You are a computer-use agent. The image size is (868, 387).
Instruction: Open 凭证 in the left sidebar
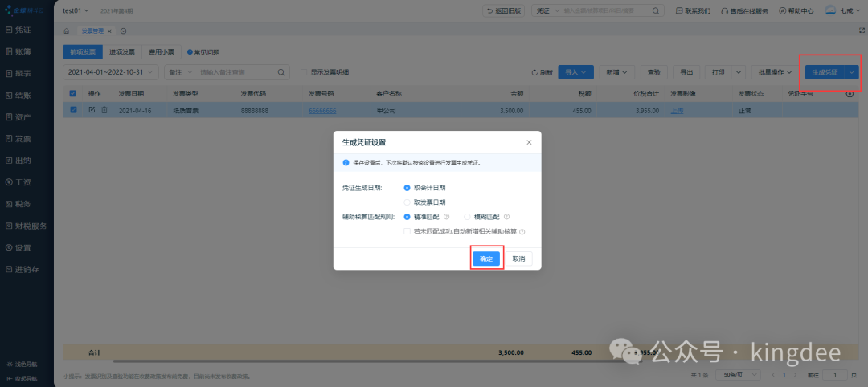pyautogui.click(x=24, y=30)
